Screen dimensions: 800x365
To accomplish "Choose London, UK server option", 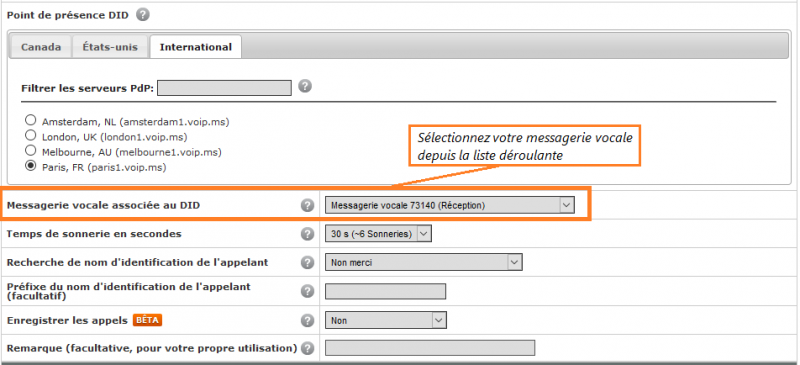I will click(31, 136).
